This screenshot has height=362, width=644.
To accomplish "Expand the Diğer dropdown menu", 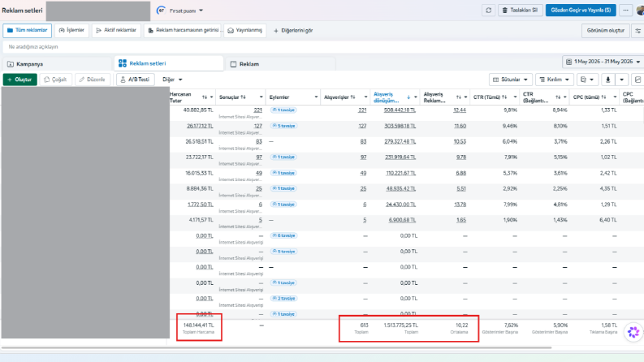I will click(172, 80).
